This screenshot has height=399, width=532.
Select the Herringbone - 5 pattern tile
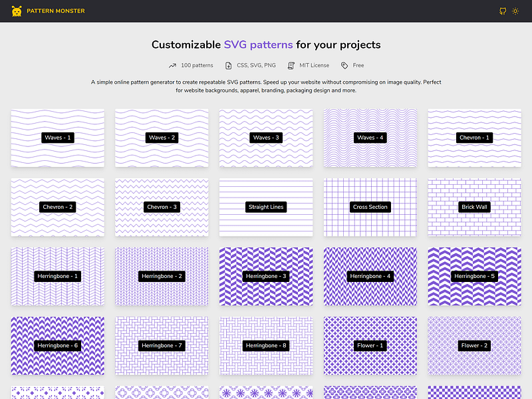474,277
